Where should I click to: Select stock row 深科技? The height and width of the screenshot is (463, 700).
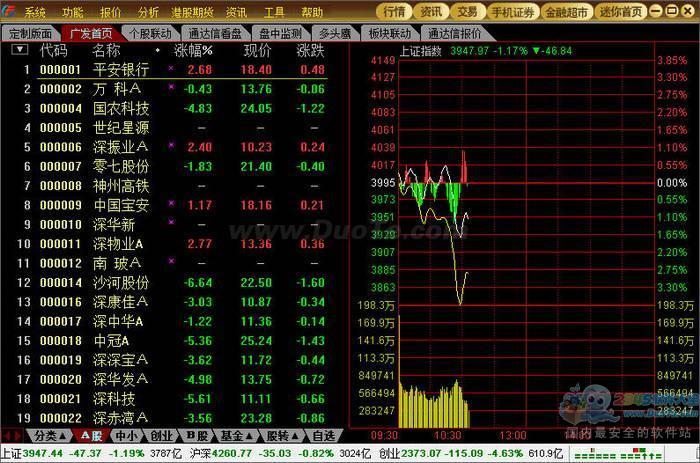[x=174, y=399]
